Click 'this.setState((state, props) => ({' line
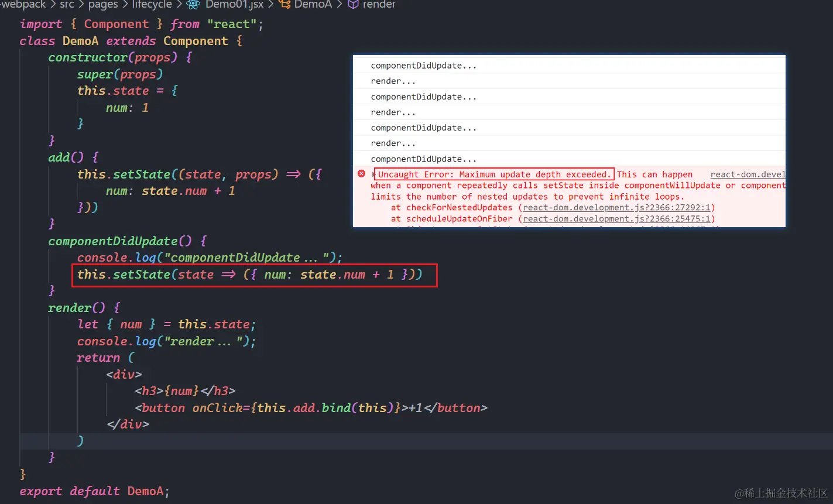 pos(200,174)
